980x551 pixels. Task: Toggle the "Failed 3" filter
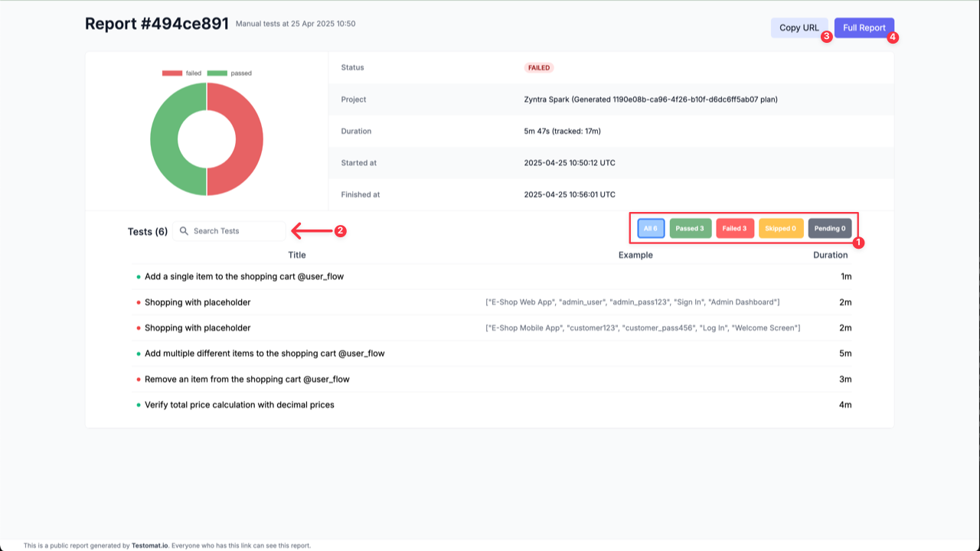(734, 227)
